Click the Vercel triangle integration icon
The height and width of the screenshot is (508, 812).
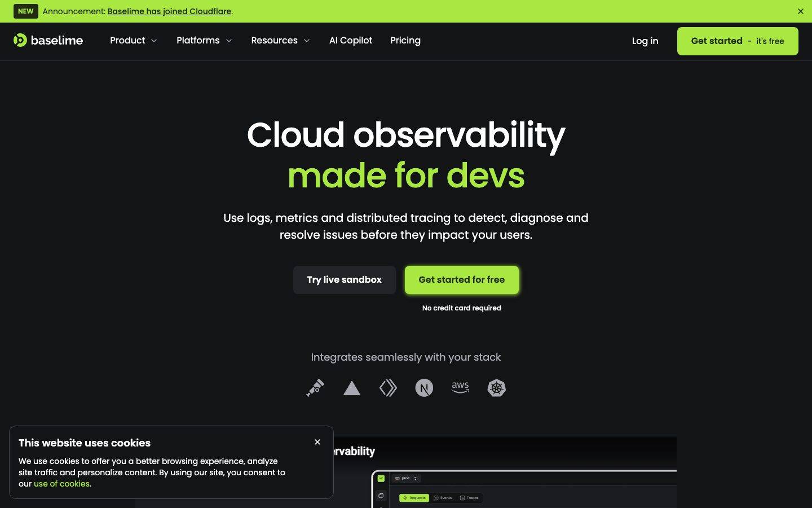pyautogui.click(x=352, y=388)
